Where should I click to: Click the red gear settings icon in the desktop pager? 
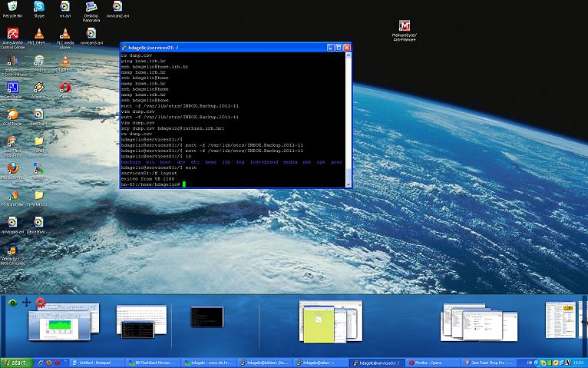point(41,302)
